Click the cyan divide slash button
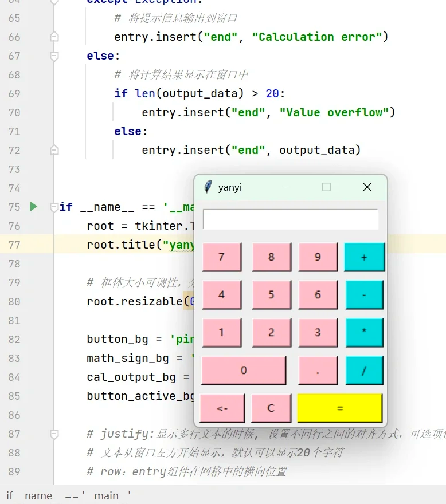Viewport: 446px width, 504px height. tap(364, 371)
